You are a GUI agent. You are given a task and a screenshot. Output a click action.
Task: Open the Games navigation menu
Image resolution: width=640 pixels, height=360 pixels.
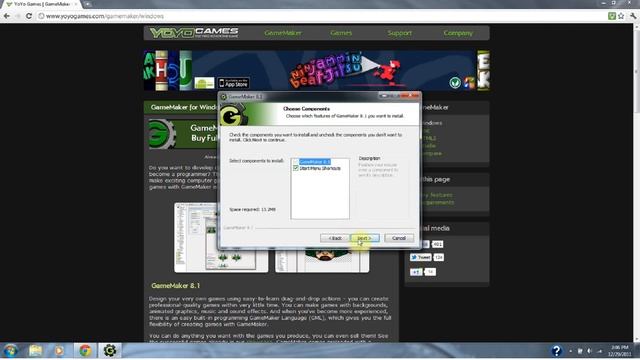(x=341, y=33)
